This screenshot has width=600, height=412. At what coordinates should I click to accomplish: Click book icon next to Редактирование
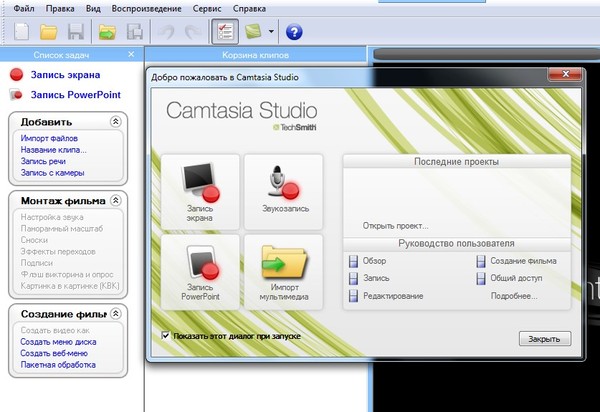(353, 296)
